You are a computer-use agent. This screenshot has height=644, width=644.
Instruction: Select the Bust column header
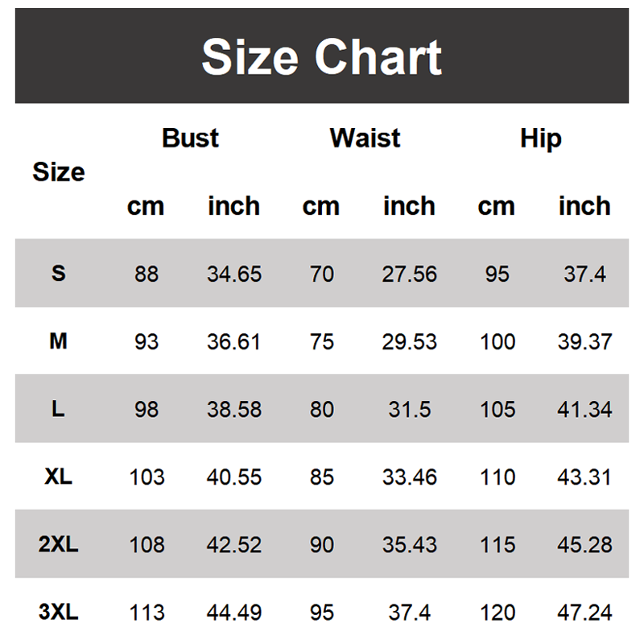point(190,138)
